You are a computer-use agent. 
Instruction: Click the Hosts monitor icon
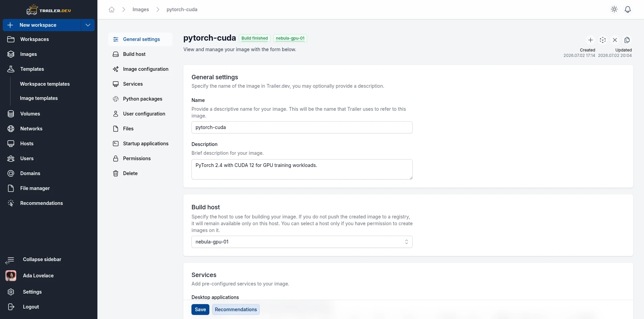[11, 144]
